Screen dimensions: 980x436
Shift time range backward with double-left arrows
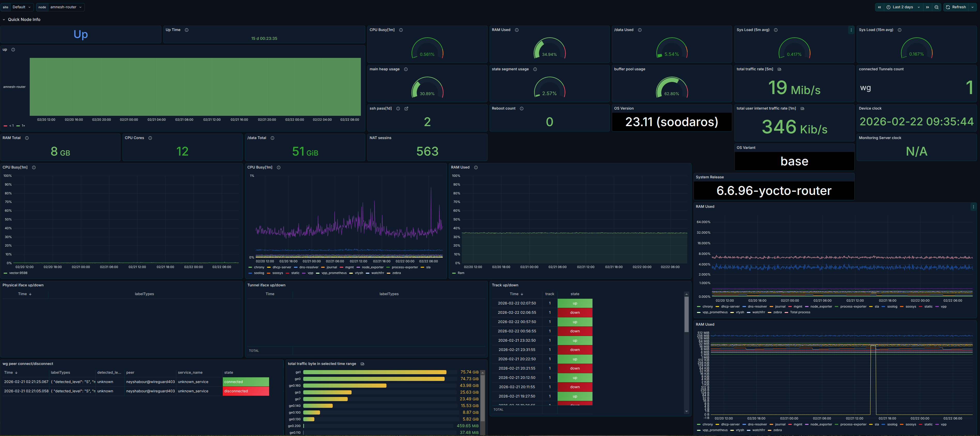879,7
